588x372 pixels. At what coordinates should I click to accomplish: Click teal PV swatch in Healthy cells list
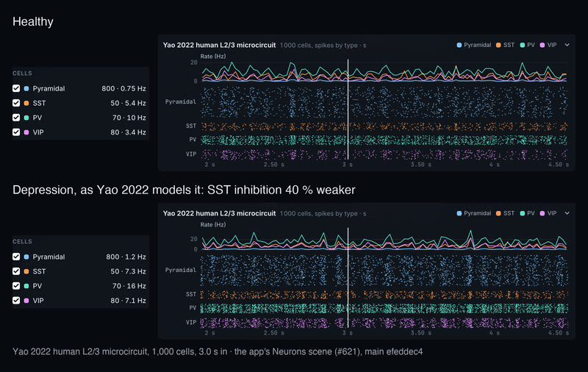pyautogui.click(x=26, y=118)
